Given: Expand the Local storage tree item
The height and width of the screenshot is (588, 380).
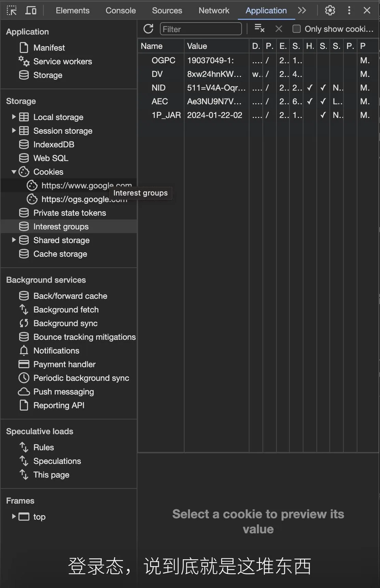Looking at the screenshot, I should pos(14,117).
